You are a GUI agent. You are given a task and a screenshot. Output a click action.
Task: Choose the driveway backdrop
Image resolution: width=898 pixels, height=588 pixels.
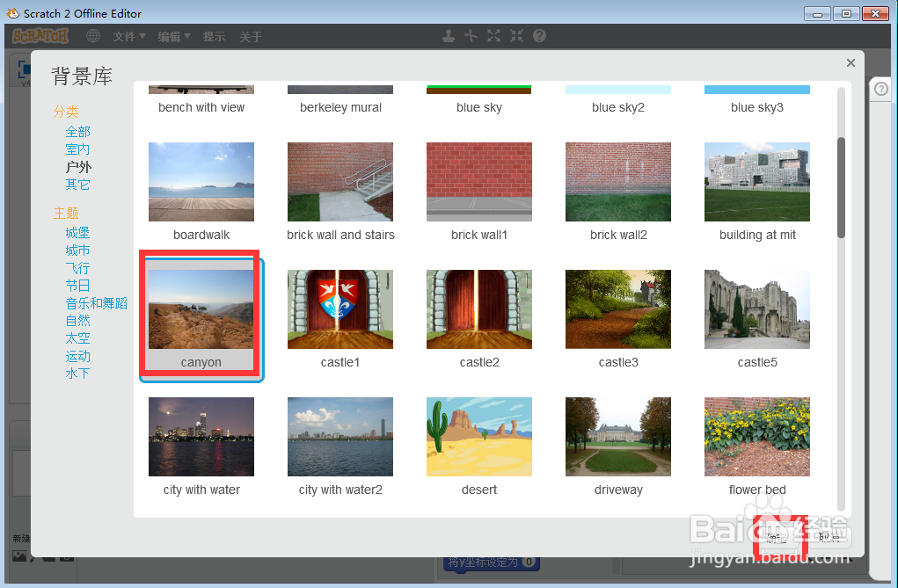pyautogui.click(x=618, y=446)
